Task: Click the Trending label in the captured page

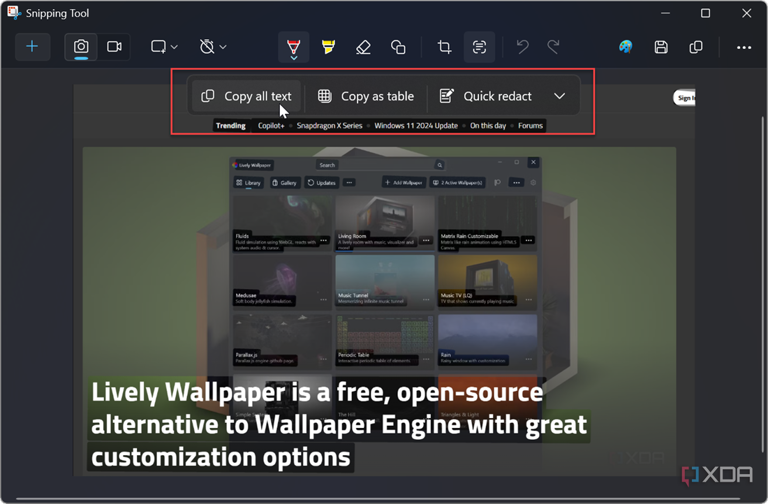Action: point(231,125)
